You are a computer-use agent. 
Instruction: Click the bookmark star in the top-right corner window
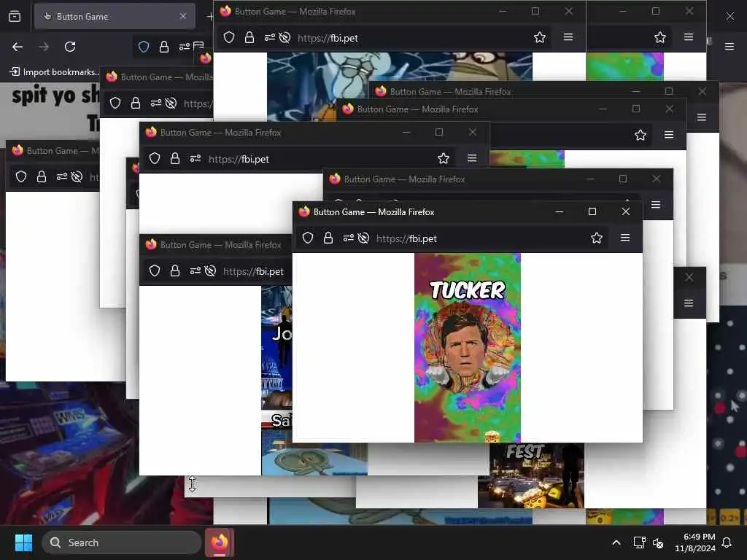coord(659,38)
